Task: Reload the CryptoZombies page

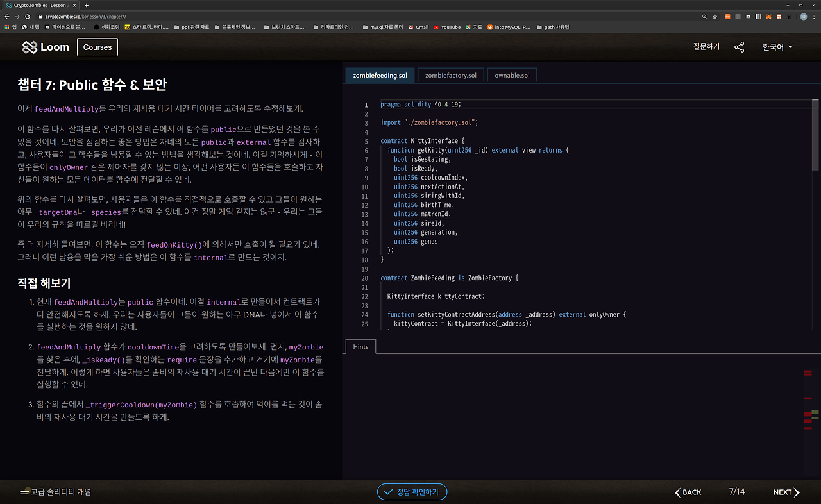Action: 28,17
